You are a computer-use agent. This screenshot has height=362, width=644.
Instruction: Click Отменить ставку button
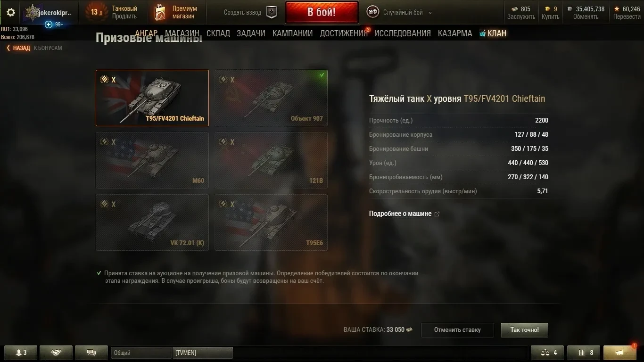[457, 330]
